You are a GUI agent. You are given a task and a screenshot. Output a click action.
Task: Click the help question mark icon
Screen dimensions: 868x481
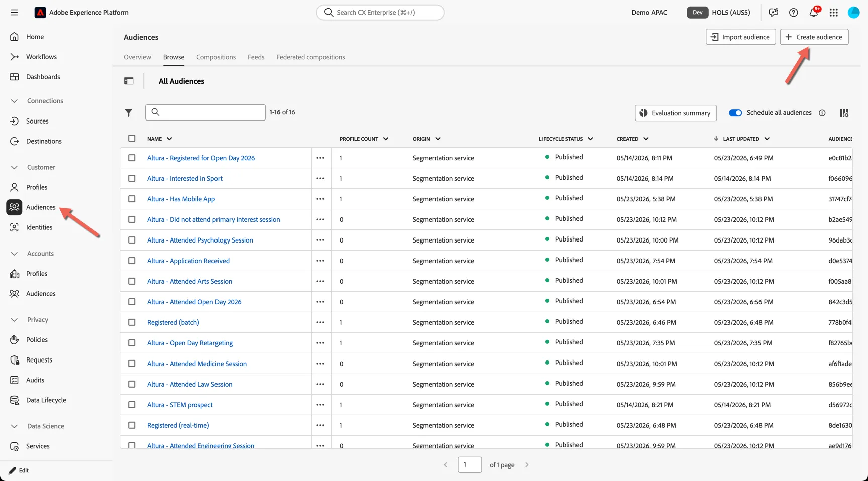tap(793, 13)
